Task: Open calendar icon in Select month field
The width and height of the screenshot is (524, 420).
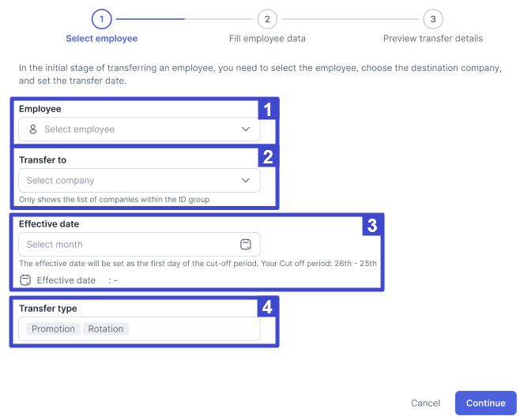Action: [246, 244]
